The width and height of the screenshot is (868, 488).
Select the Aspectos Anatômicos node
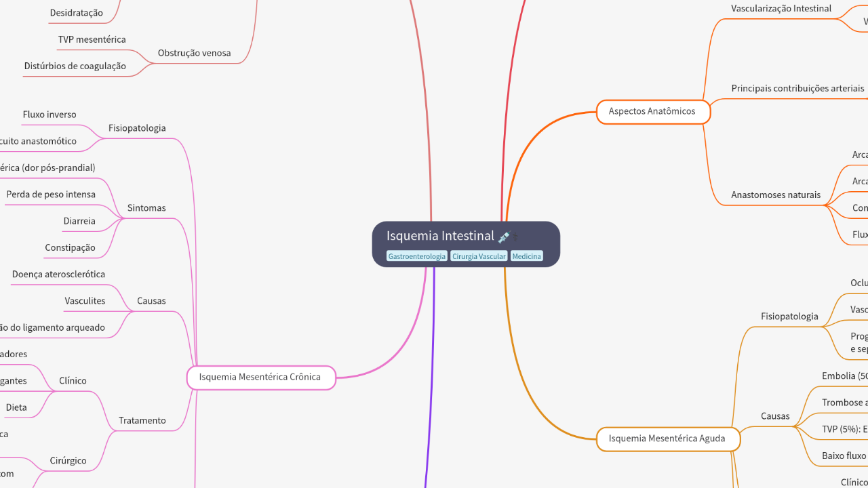(x=653, y=112)
